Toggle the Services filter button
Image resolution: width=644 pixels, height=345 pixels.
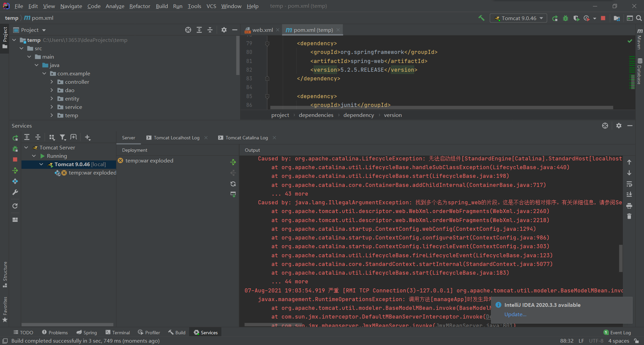[x=63, y=137]
